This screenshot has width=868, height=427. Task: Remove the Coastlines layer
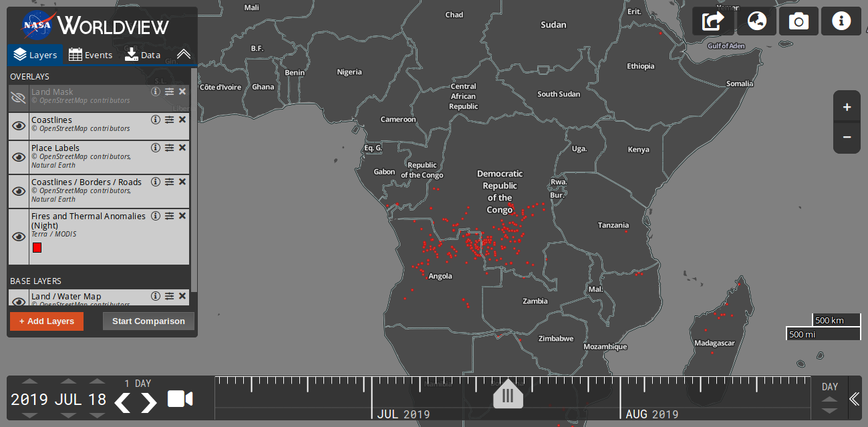pos(182,120)
